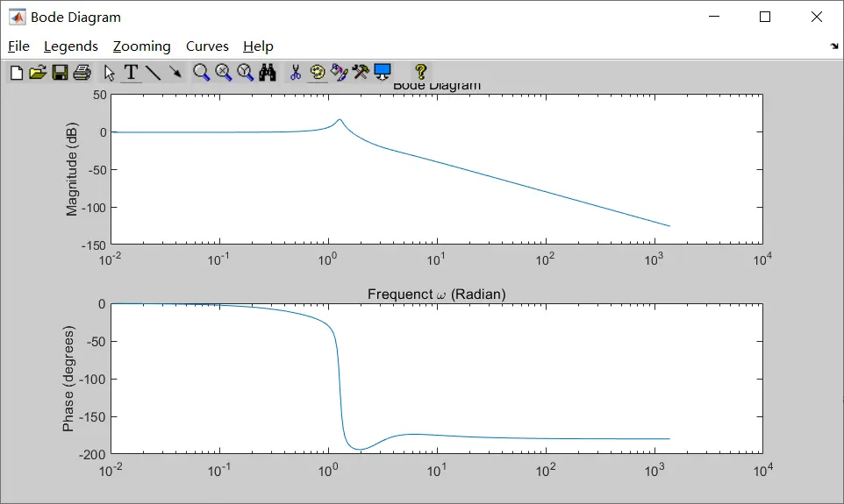Expand the Curves menu

(x=207, y=46)
